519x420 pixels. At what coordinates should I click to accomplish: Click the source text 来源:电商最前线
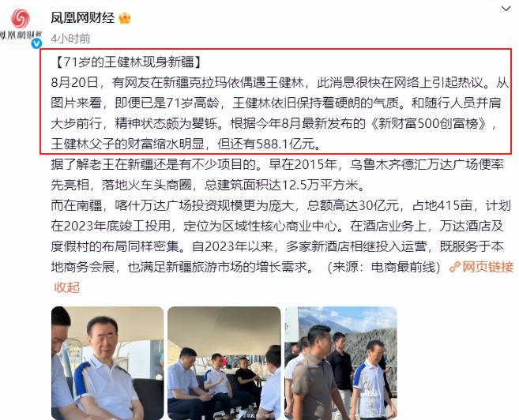(384, 267)
